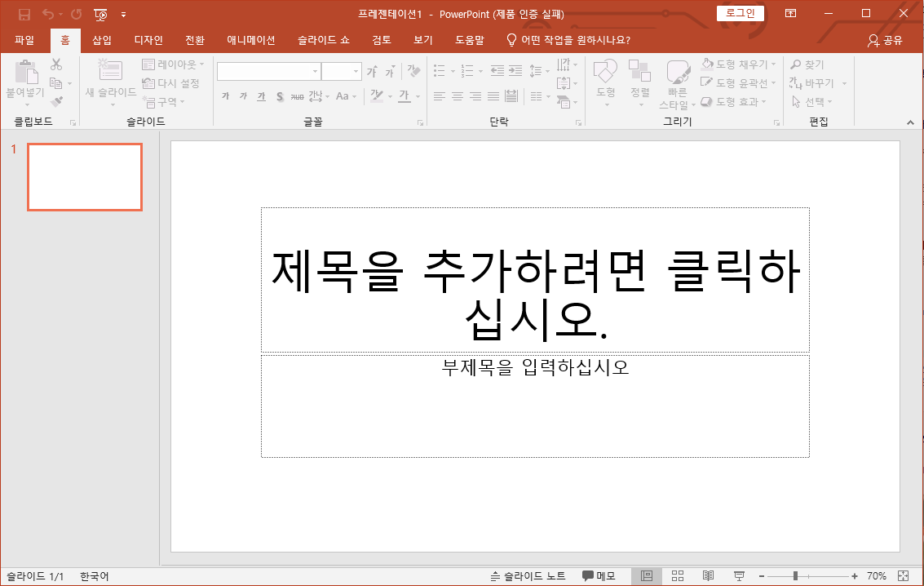Viewport: 924px width, 586px height.
Task: Click Fit slide to window icon
Action: coord(903,576)
